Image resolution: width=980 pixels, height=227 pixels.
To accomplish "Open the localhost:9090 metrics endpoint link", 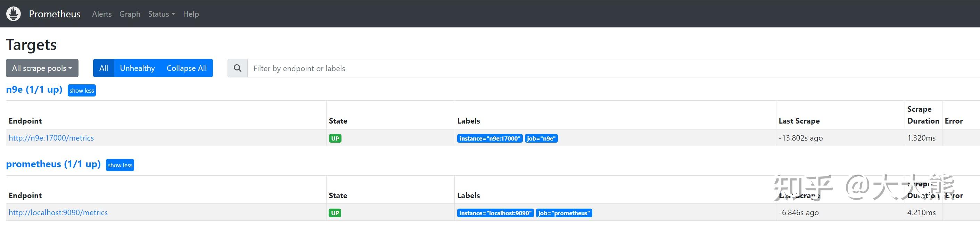I will 58,212.
